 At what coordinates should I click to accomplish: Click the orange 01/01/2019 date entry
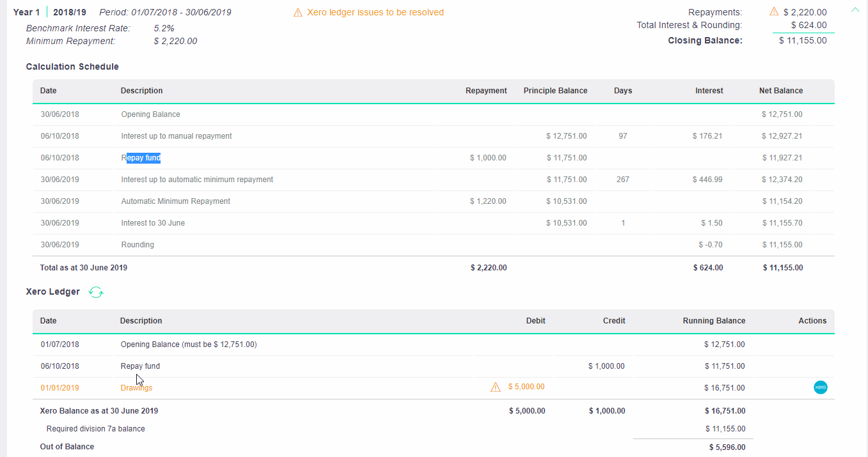point(59,388)
